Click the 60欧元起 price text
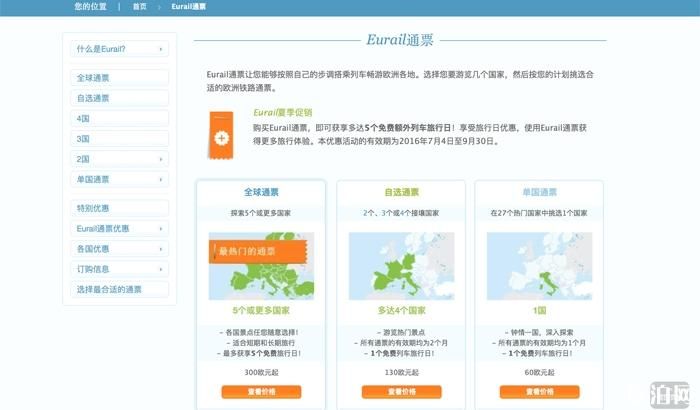Screen dimensions: 700x410 [x=539, y=372]
